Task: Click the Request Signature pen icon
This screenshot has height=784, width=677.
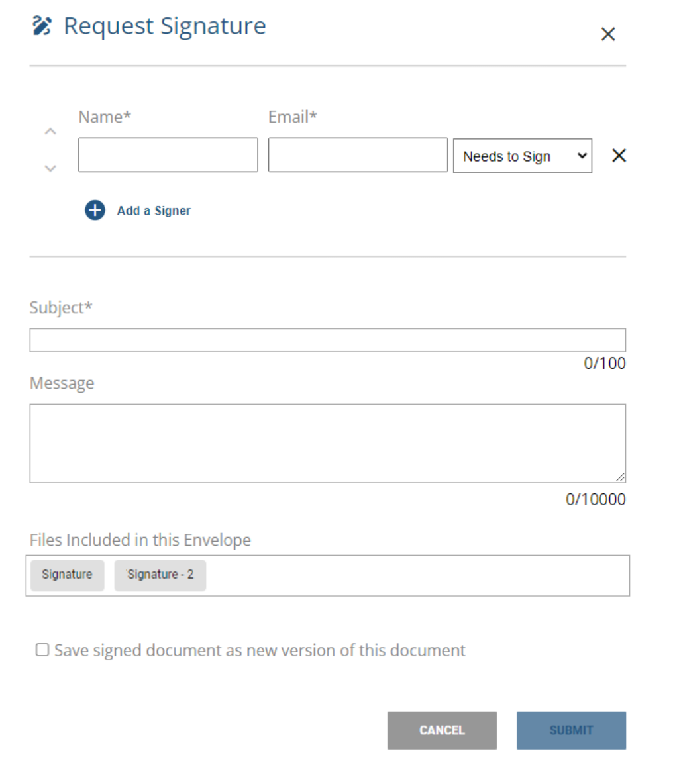Action: 42,26
